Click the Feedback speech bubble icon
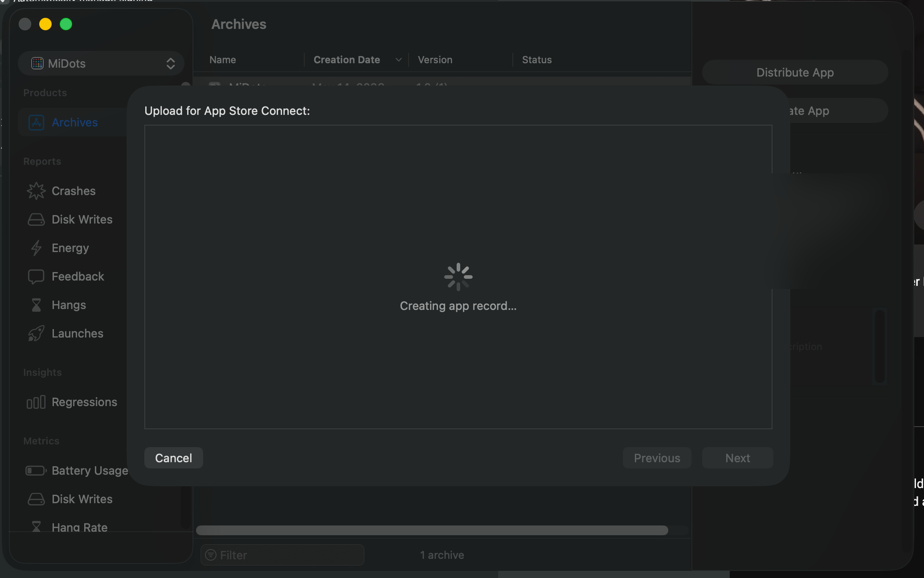 point(36,277)
